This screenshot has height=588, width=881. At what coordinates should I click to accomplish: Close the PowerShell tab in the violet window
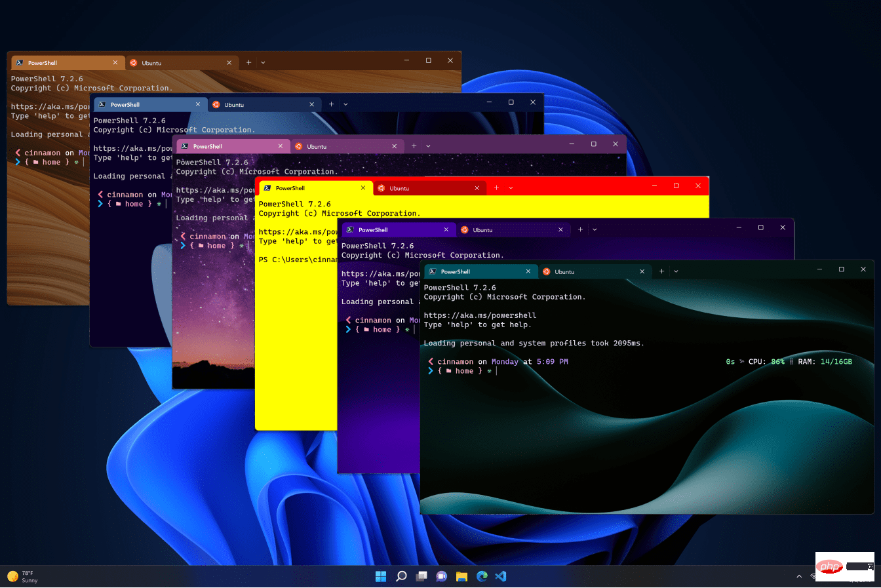446,229
